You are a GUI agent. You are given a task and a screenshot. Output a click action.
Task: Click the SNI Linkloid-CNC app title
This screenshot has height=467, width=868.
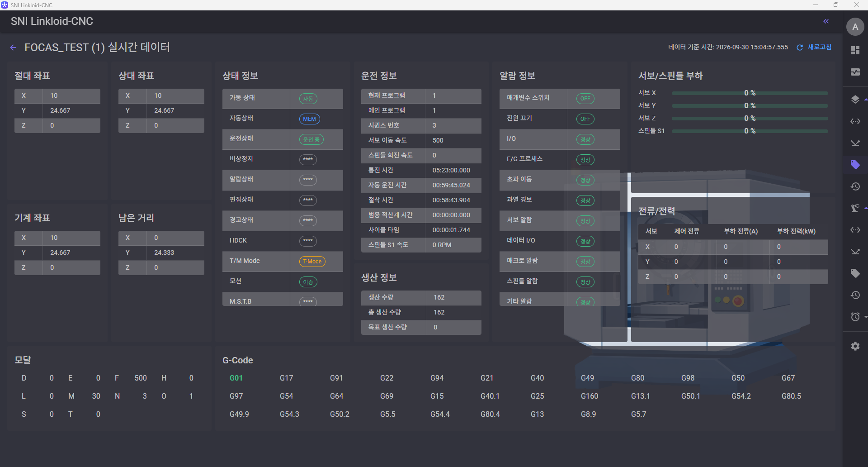[x=52, y=21]
